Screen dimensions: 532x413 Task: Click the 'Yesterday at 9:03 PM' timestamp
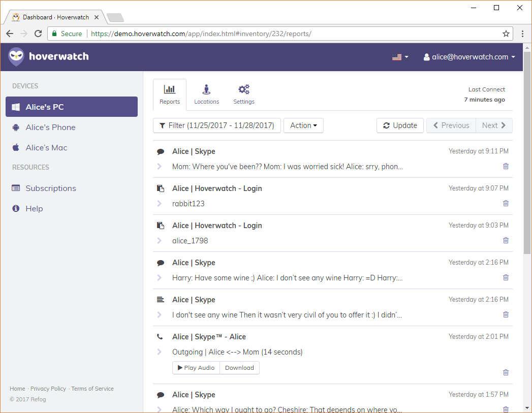point(478,226)
